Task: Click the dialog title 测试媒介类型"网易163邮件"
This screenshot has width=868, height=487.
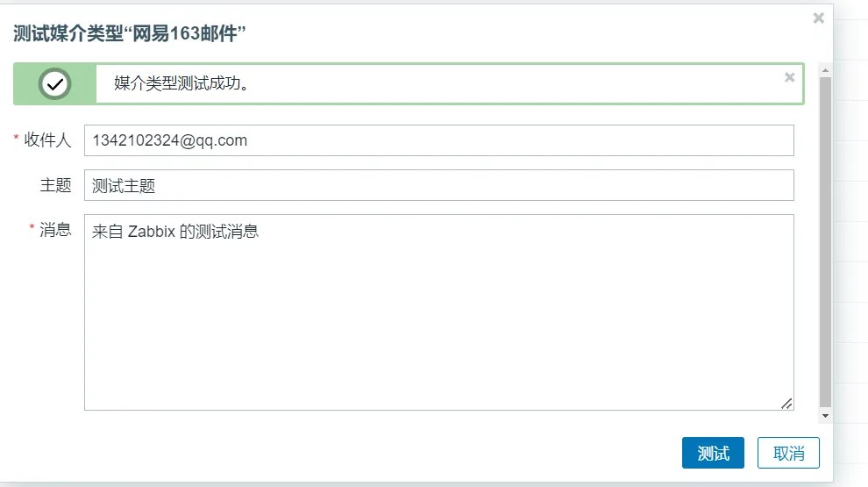Action: (130, 33)
